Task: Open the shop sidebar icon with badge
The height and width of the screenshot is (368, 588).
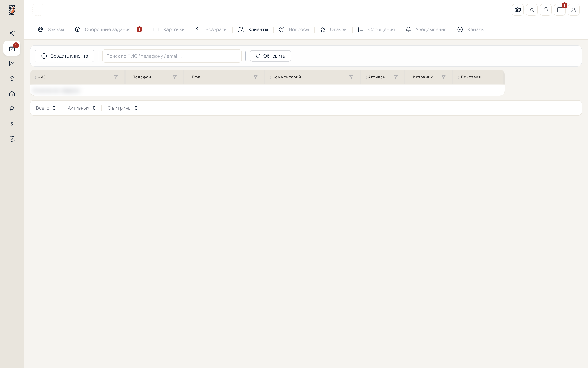Action: click(x=12, y=48)
